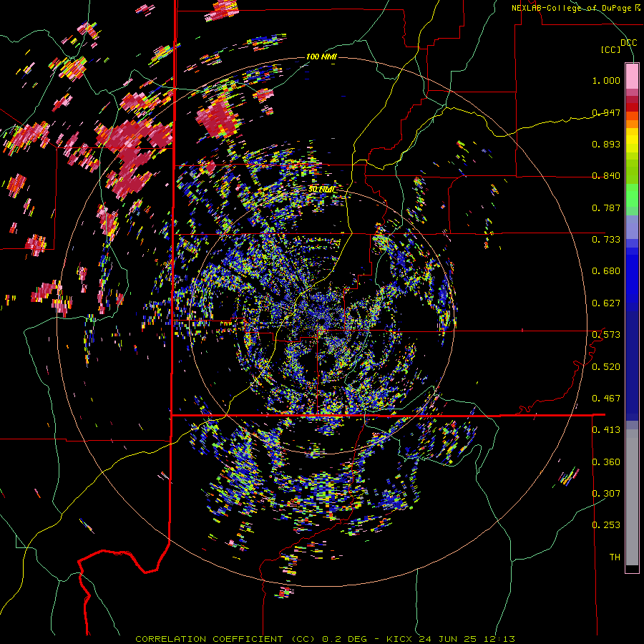Click the 100 NMI range ring label
The image size is (644, 644).
point(321,57)
